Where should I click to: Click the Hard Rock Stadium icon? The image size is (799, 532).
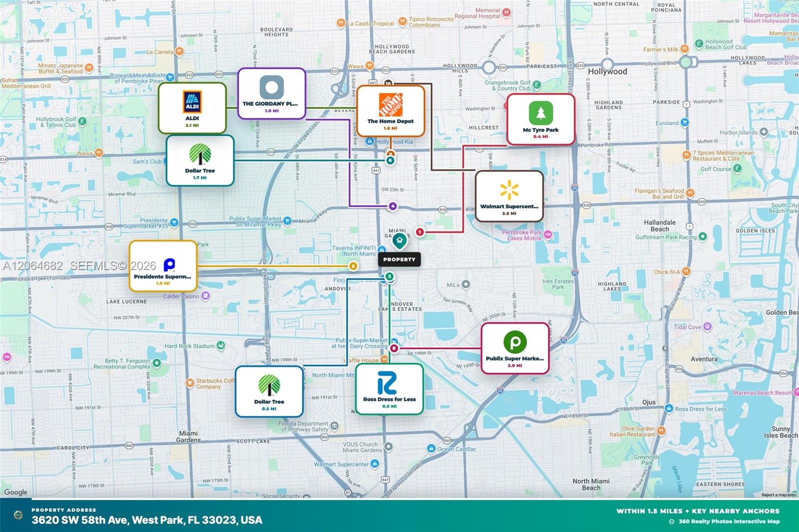[221, 345]
